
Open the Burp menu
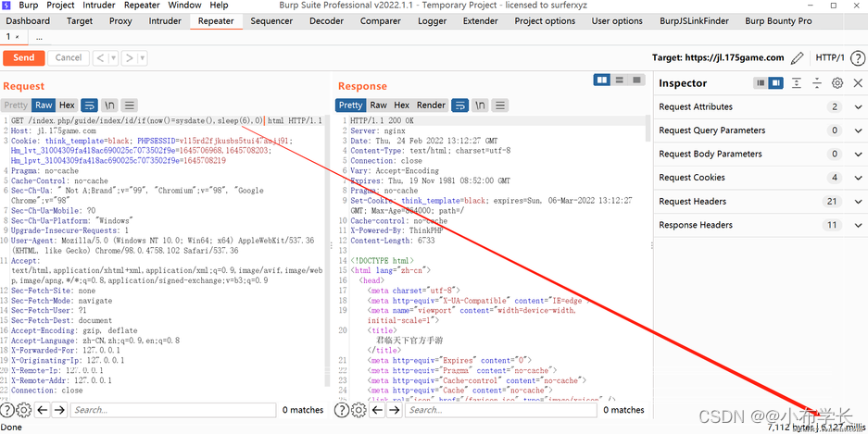click(28, 6)
